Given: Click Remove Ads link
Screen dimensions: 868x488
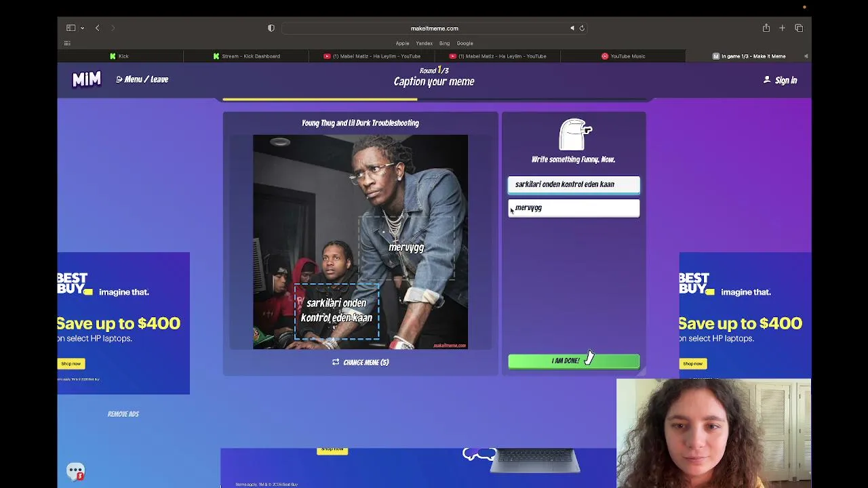Looking at the screenshot, I should (x=123, y=414).
